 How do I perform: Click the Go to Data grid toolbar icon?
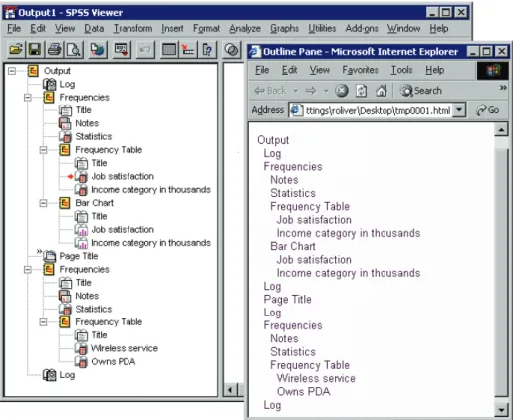[x=169, y=50]
